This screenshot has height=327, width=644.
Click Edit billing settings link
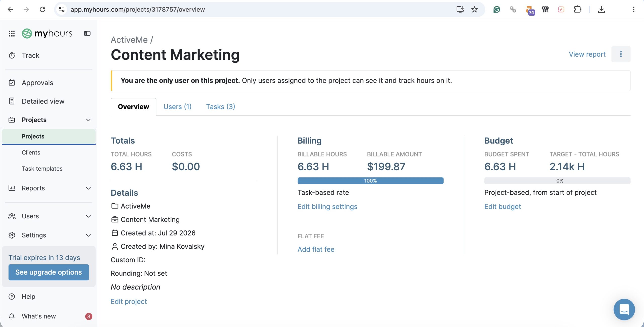327,207
